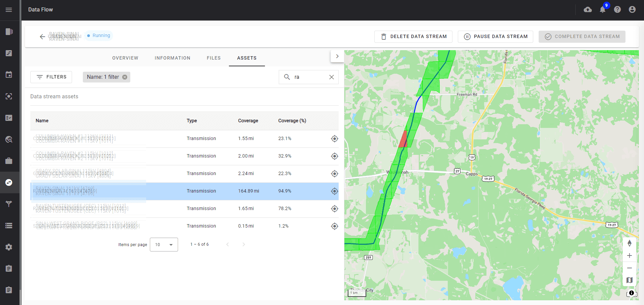Locate the 94.9% coverage asset on map
Viewport: 644px width, 305px height.
(x=334, y=191)
